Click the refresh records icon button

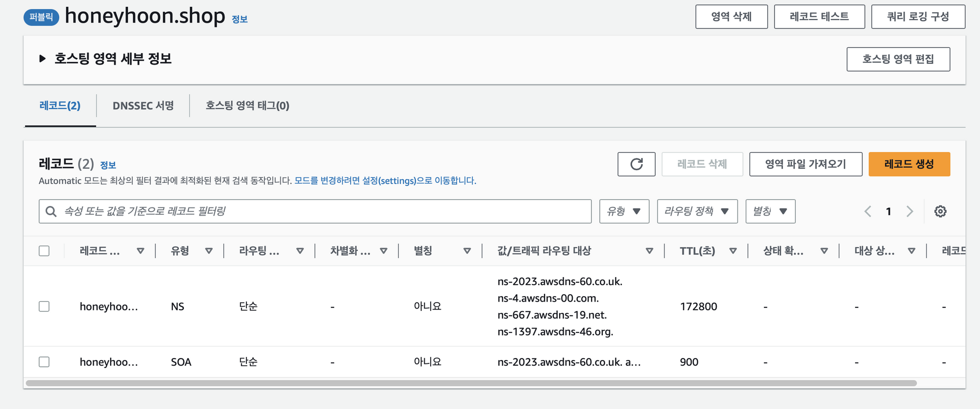(636, 164)
